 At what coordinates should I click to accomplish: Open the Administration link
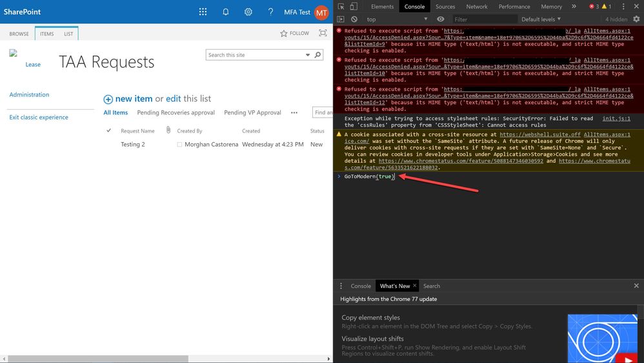[29, 94]
